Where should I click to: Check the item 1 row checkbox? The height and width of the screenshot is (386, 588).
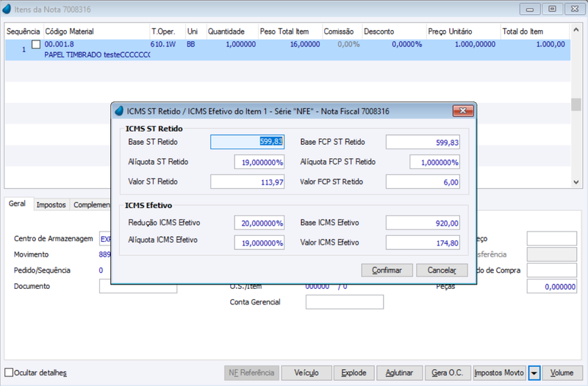click(36, 45)
